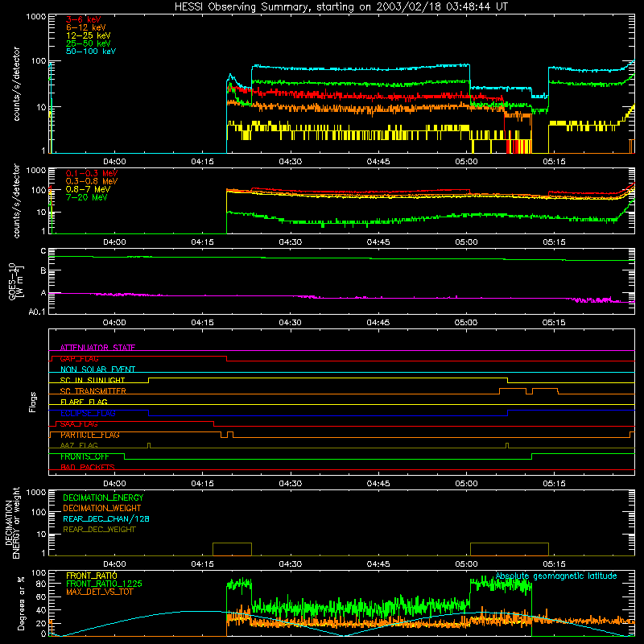Click the HESSI Observing Summary plot title
Screen dimensions: 644x644
(x=341, y=7)
